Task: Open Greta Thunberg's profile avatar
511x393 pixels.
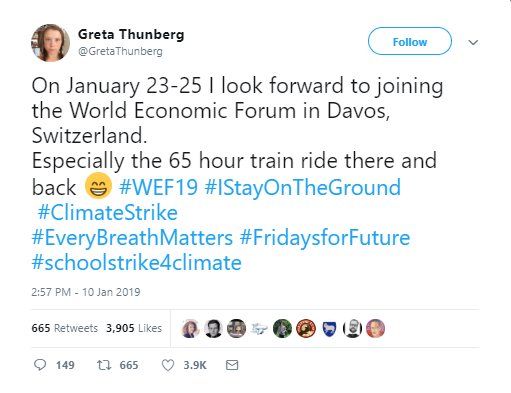Action: 50,43
